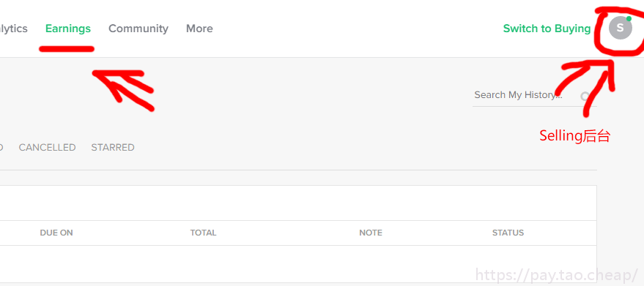
Task: Open the Earnings menu item
Action: pos(67,29)
